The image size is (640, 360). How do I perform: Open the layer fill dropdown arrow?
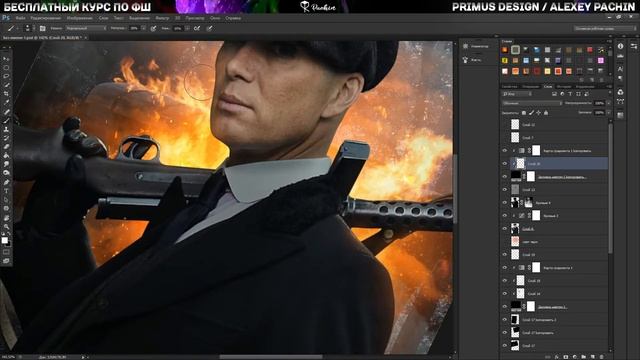pos(608,113)
